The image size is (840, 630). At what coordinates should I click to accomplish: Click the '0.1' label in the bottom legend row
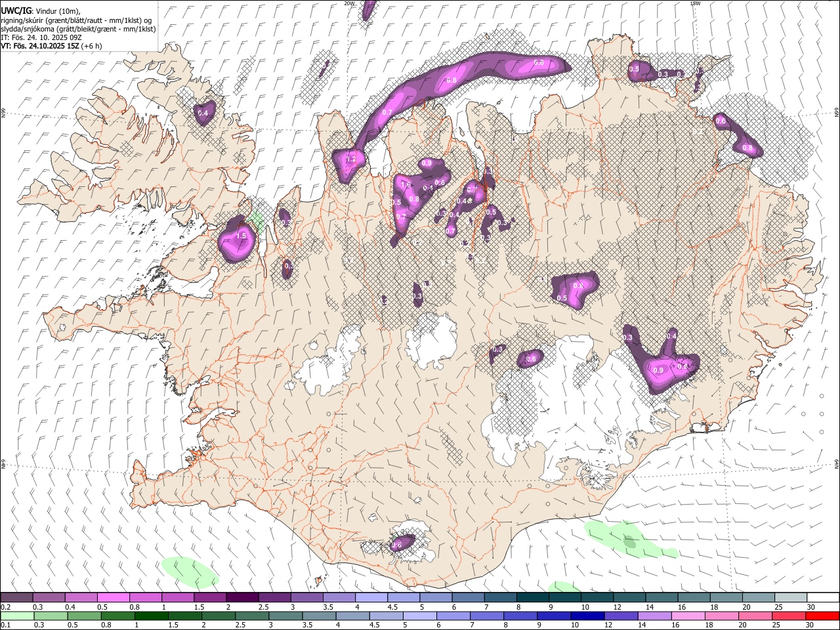point(6,625)
